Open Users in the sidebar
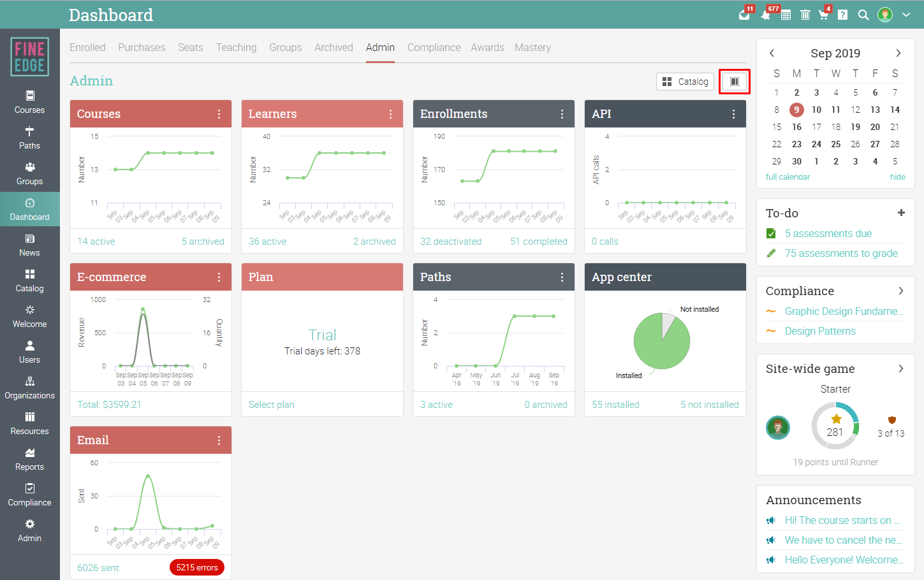The width and height of the screenshot is (924, 580). [30, 352]
